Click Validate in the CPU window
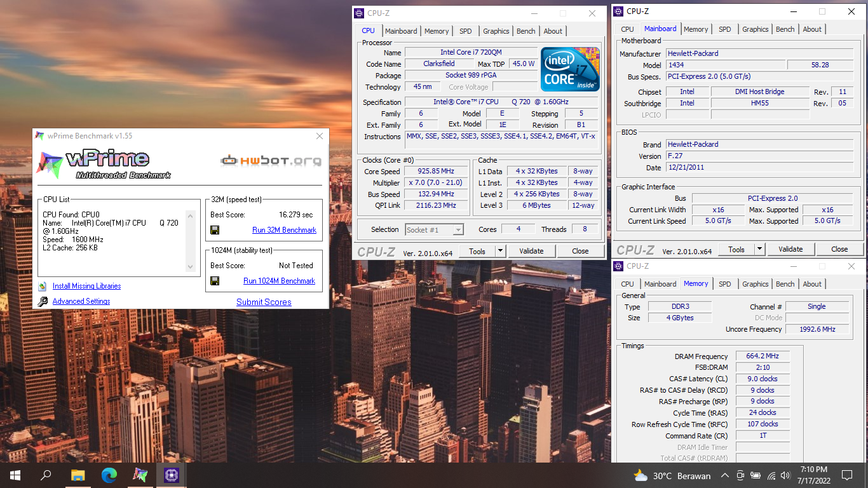The image size is (868, 488). (531, 251)
